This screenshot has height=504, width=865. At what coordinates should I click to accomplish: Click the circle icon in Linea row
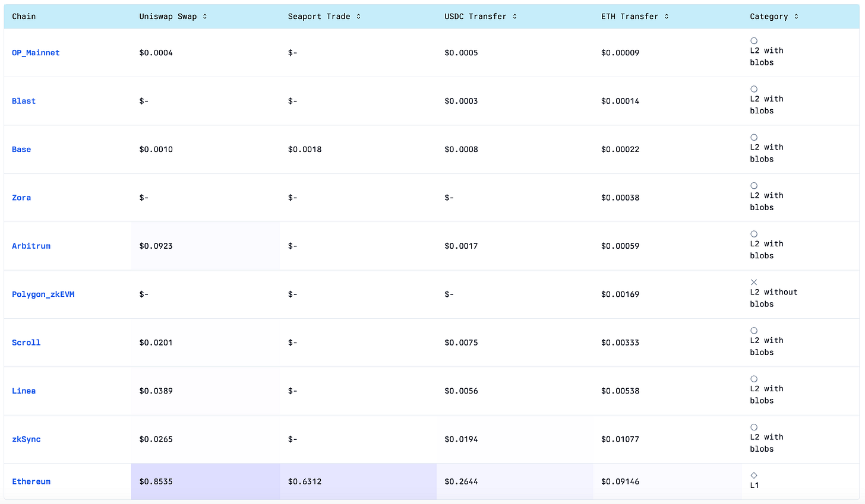tap(754, 379)
